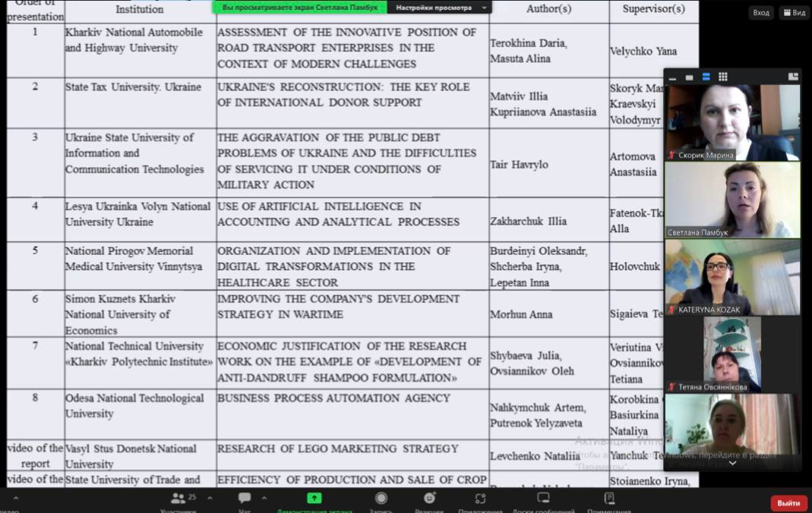Image resolution: width=812 pixels, height=513 pixels.
Task: Click 'IMPROVING THE COMPANY'S DEVELOPMENT STRATEGY IN WARTIME' title
Action: coord(352,314)
